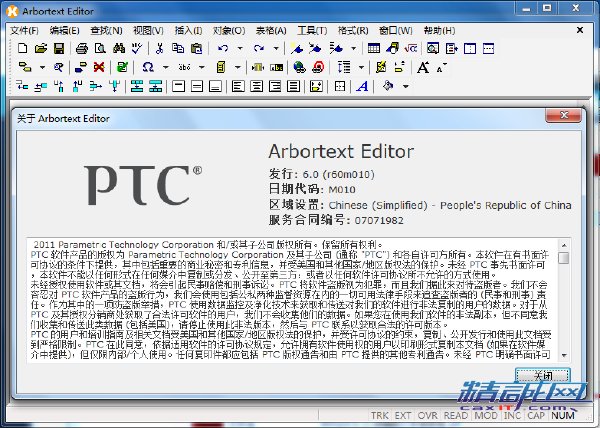This screenshot has height=428, width=600.
Task: Click the Copy icon
Action: pos(178,48)
